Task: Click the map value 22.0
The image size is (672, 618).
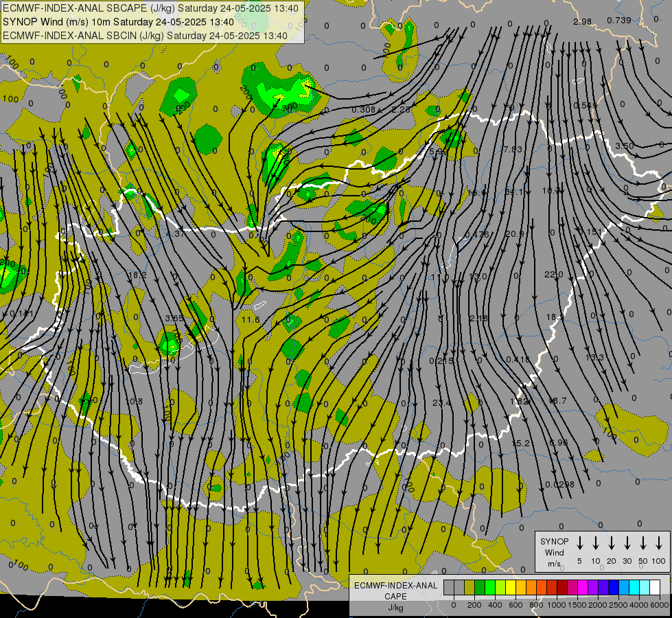Action: [554, 274]
